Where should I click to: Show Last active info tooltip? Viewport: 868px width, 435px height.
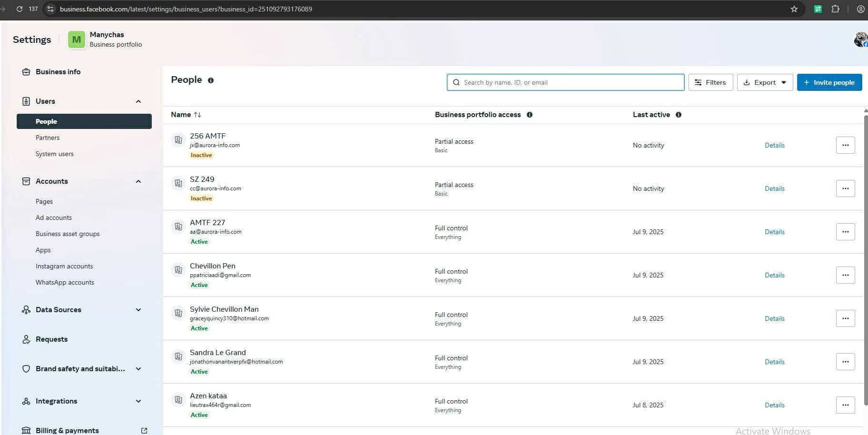[679, 115]
